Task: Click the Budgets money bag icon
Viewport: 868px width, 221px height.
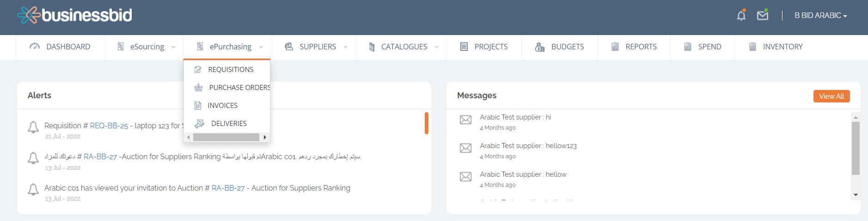Action: [539, 47]
